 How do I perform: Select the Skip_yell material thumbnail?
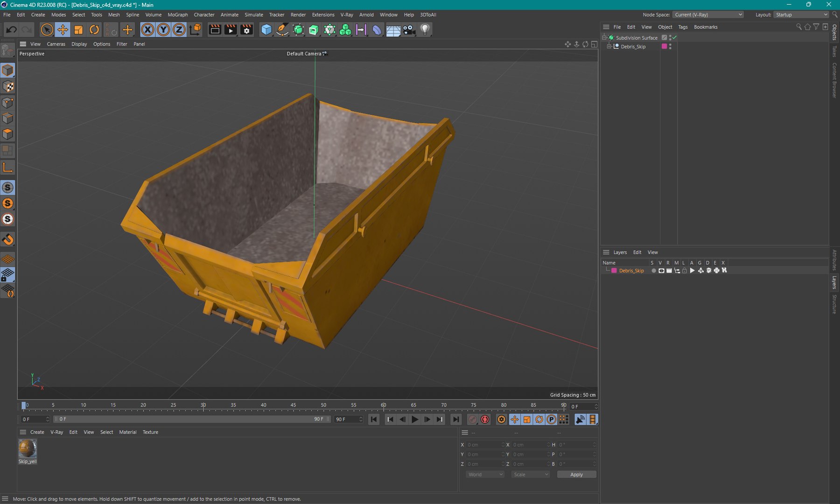(28, 448)
